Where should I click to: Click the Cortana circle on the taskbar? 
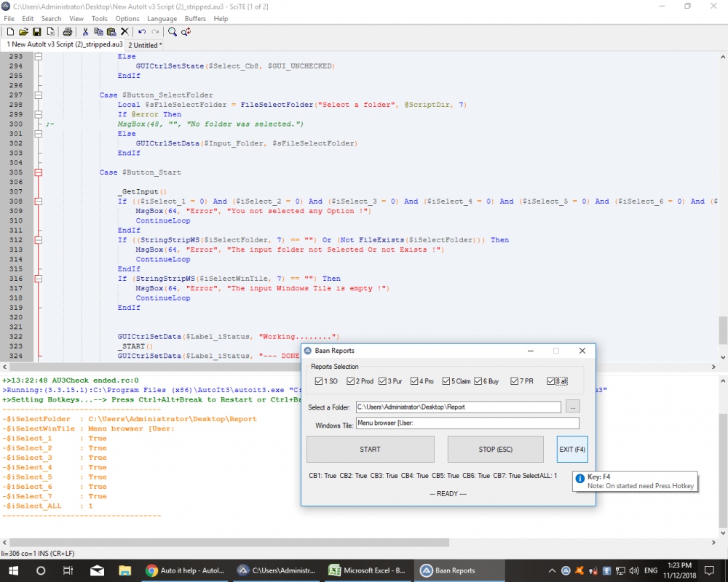(40, 570)
